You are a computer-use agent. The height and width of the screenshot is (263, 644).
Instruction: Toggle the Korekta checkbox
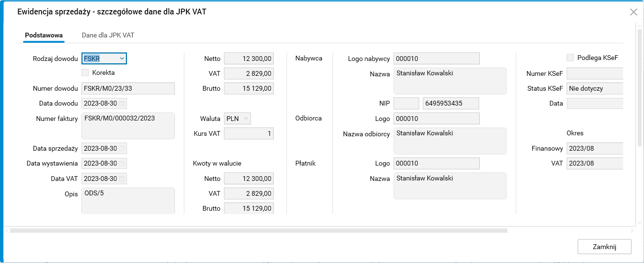coord(85,73)
